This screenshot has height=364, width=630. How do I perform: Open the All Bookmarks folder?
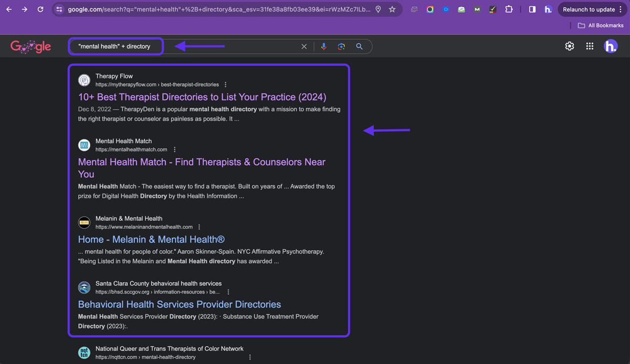601,25
